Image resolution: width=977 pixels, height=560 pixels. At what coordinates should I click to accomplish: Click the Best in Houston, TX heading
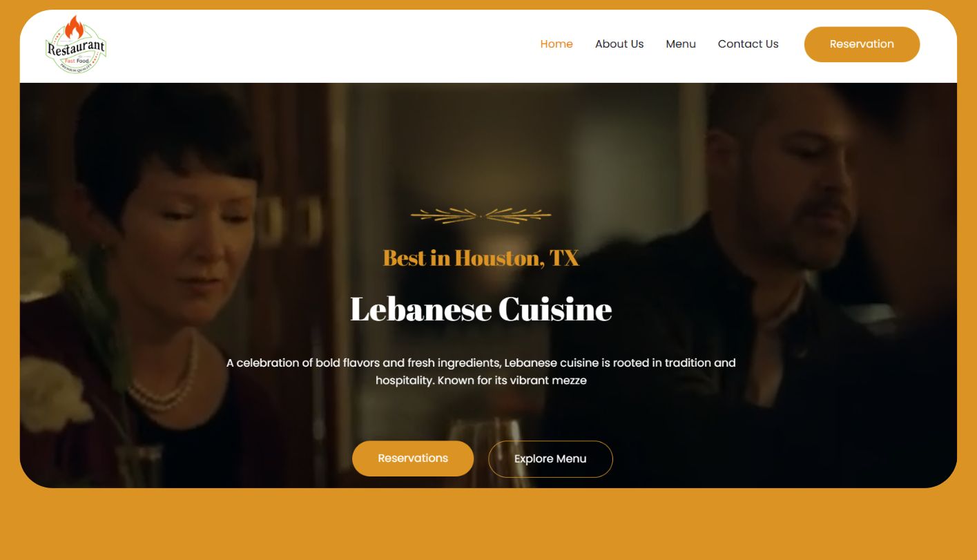pos(481,258)
